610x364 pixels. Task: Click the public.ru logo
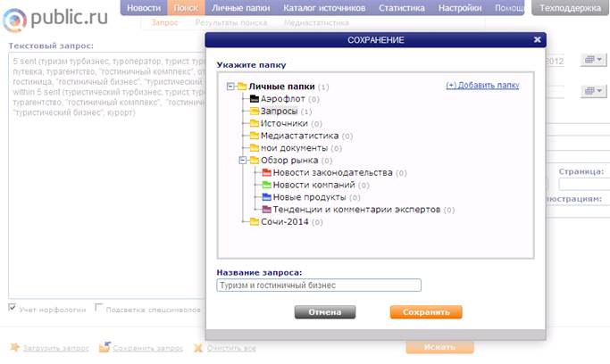tap(55, 19)
